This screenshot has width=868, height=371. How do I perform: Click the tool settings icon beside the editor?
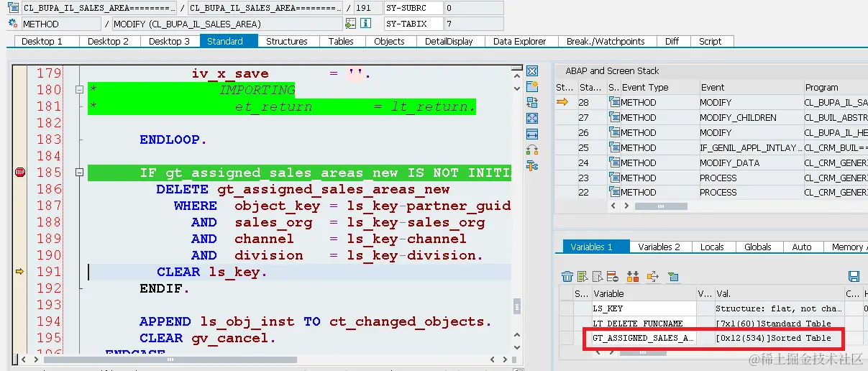point(532,166)
